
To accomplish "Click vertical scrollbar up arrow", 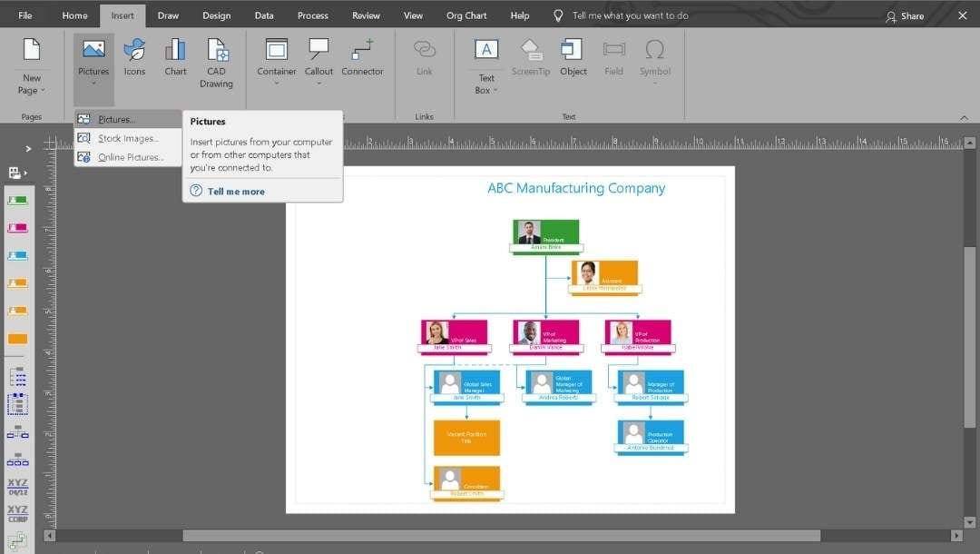I will [969, 143].
